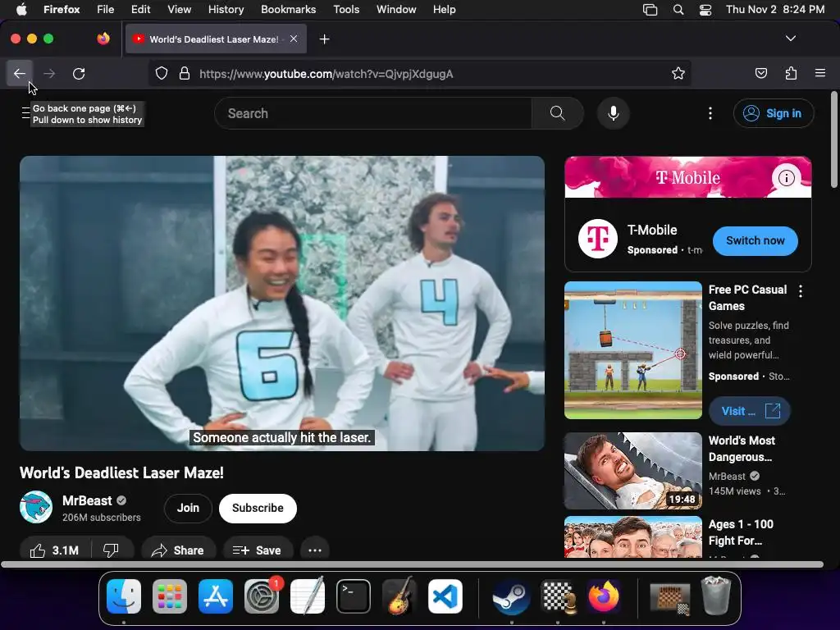840x630 pixels.
Task: Click the Sign in button
Action: pos(774,113)
